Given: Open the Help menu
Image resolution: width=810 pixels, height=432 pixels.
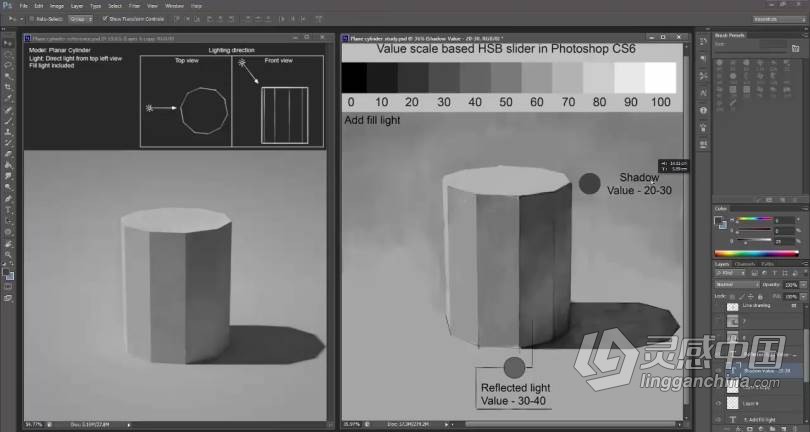Looking at the screenshot, I should tap(196, 6).
